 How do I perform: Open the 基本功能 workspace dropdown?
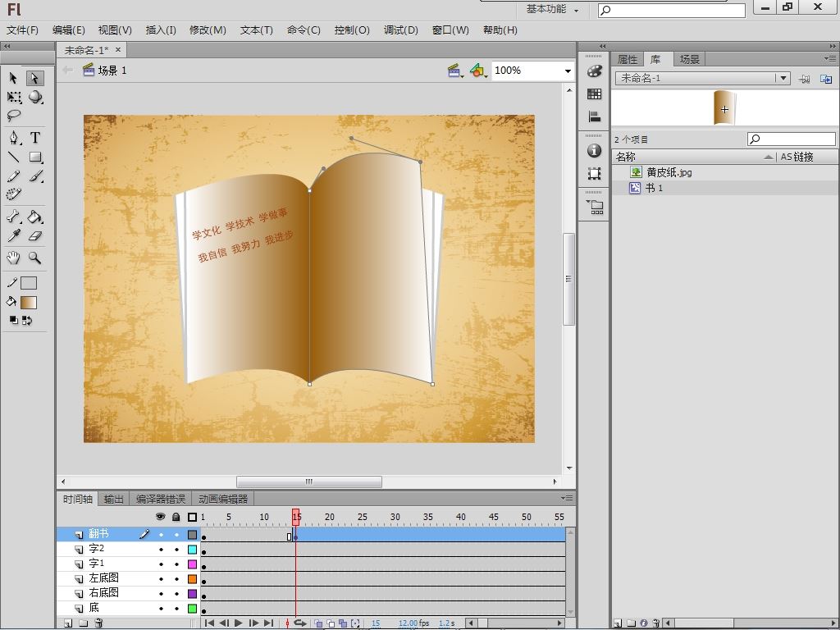coord(553,10)
